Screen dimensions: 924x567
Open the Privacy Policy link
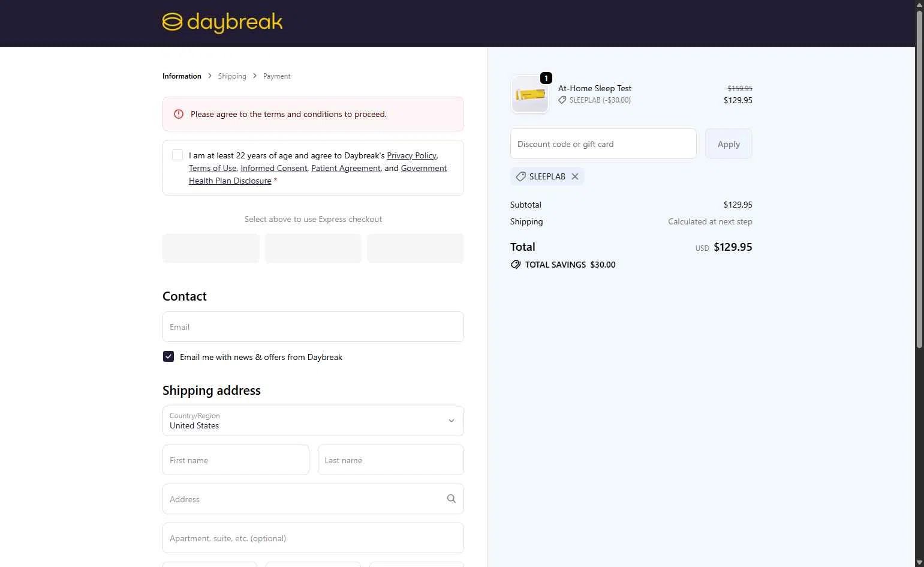click(x=411, y=155)
